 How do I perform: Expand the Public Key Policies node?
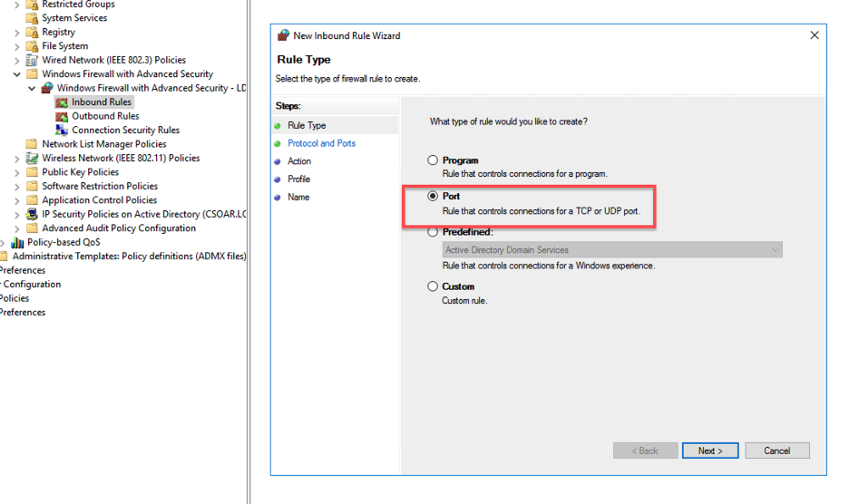click(x=17, y=172)
